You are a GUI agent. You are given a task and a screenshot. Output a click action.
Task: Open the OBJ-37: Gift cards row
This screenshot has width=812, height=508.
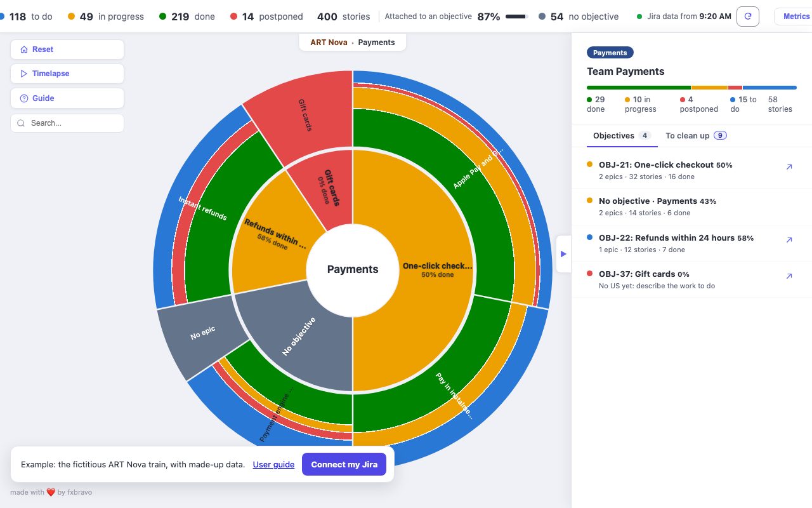(x=691, y=279)
